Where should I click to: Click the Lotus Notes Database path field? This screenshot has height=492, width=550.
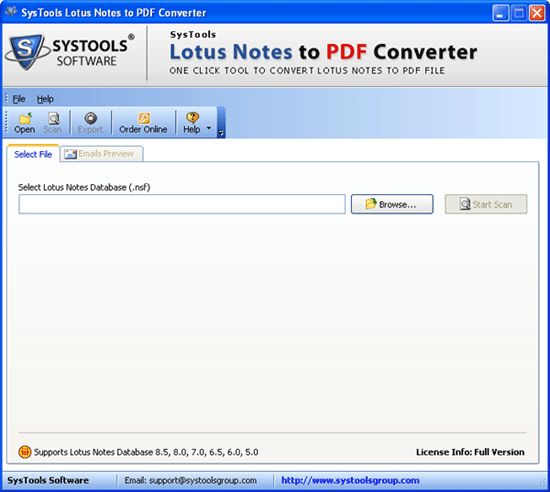182,204
